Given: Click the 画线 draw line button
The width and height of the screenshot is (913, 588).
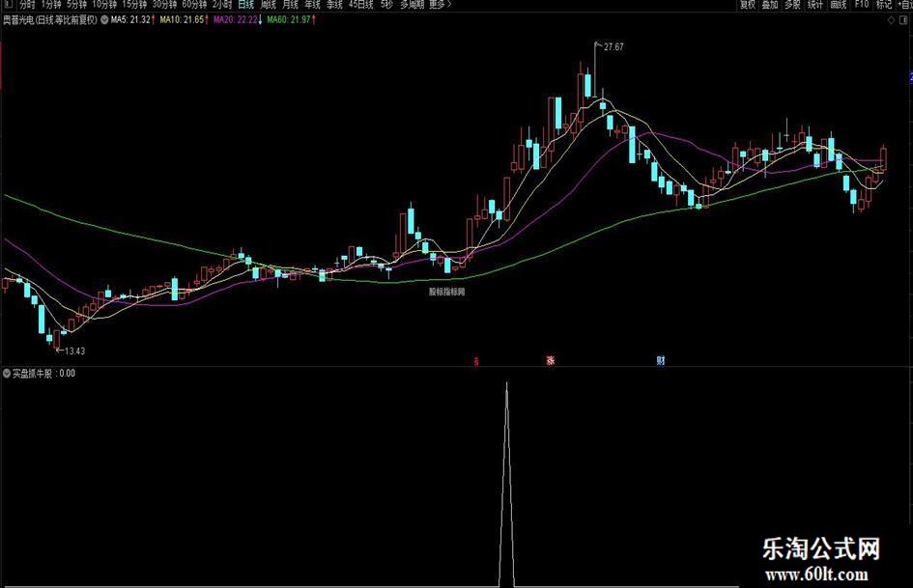Looking at the screenshot, I should [x=838, y=5].
